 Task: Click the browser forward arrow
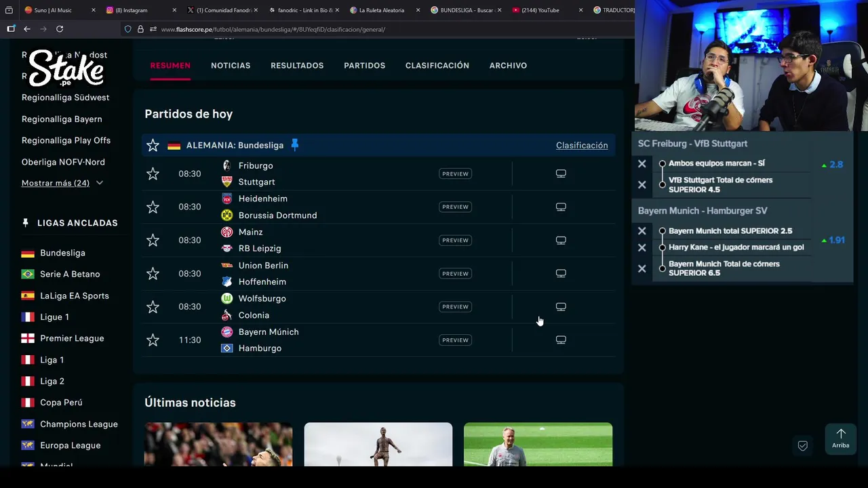(43, 28)
